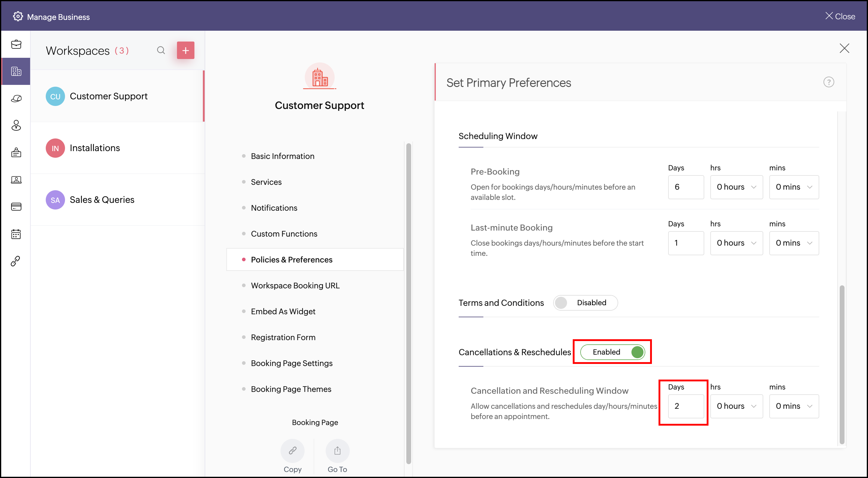This screenshot has width=868, height=478.
Task: Click the Pre-Booking Days input field
Action: (x=686, y=187)
